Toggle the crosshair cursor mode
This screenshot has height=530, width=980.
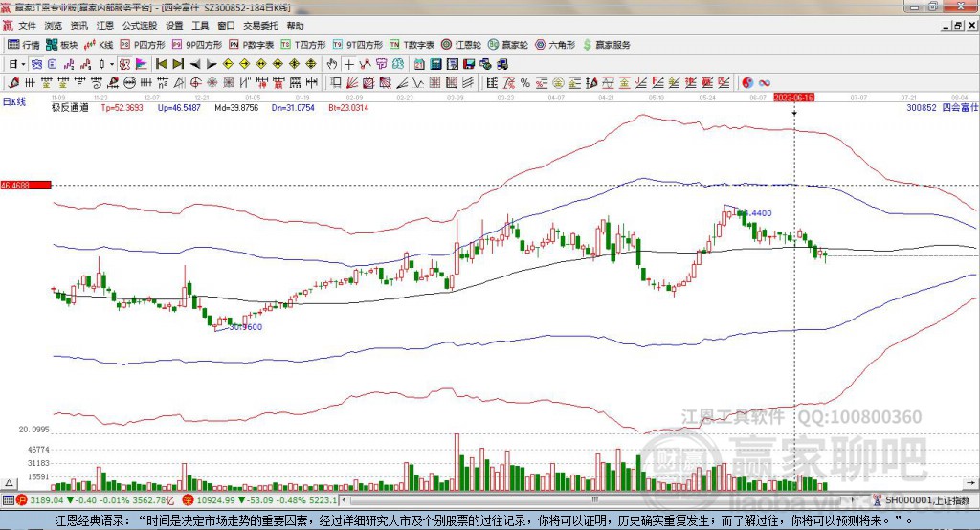point(349,64)
